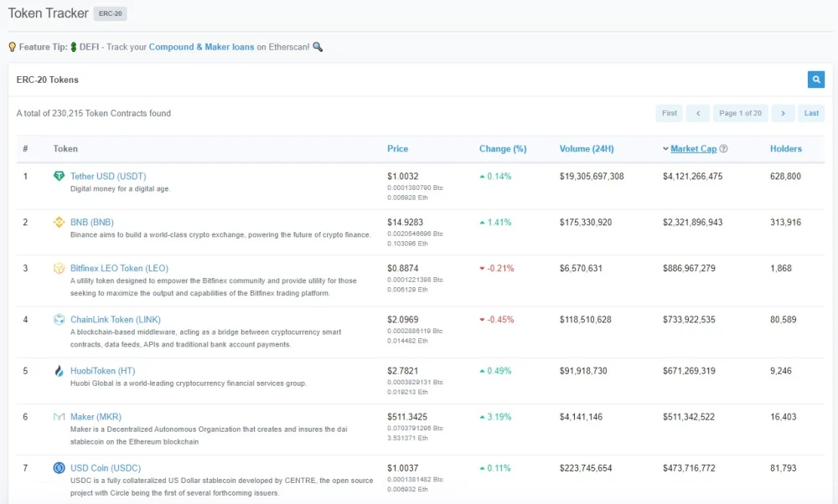Screen dimensions: 838x504
Task: Go to next page arrow
Action: click(783, 113)
